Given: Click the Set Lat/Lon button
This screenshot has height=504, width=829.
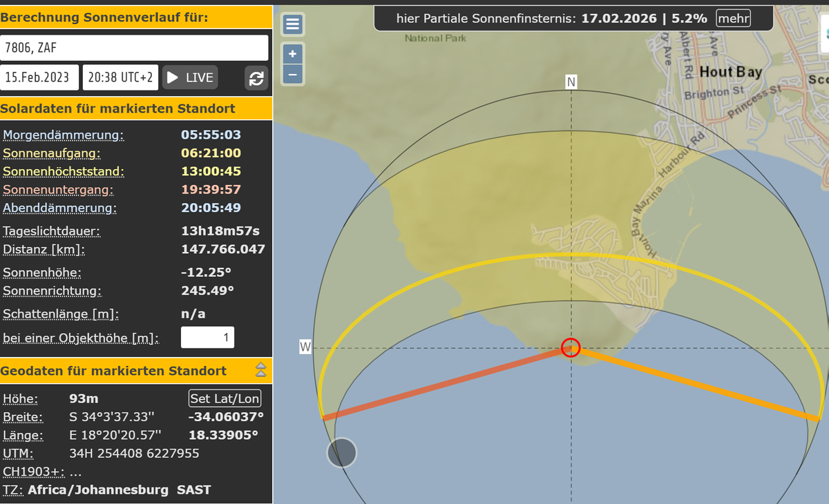Looking at the screenshot, I should (225, 398).
